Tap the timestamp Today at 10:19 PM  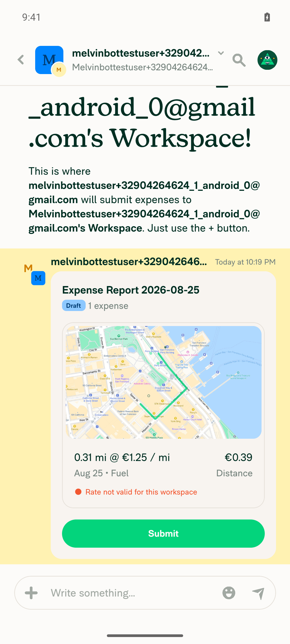[245, 262]
